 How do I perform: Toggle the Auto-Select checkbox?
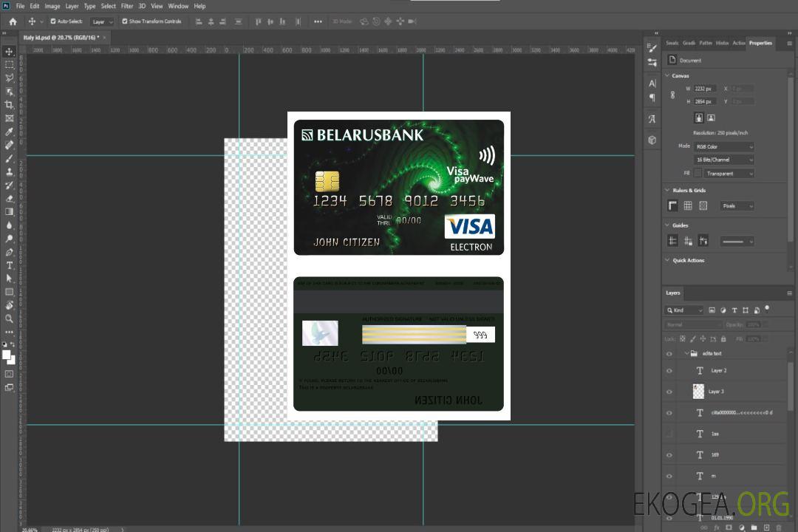pos(53,21)
